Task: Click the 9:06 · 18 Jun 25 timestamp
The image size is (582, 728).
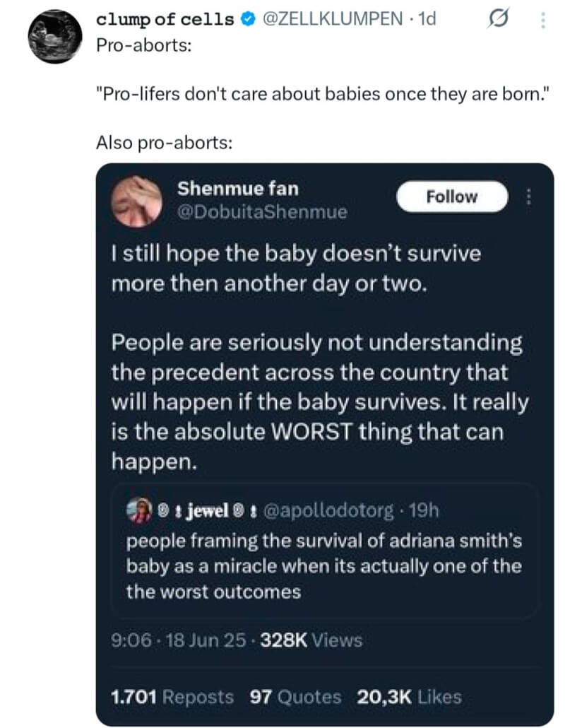Action: pyautogui.click(x=179, y=640)
